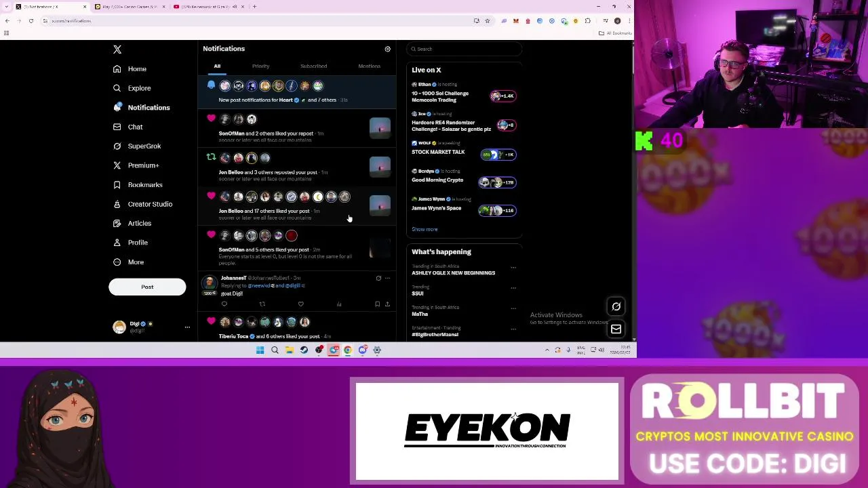Open Jon Belleo and 17 others liked notification
The image size is (868, 488).
tap(297, 205)
